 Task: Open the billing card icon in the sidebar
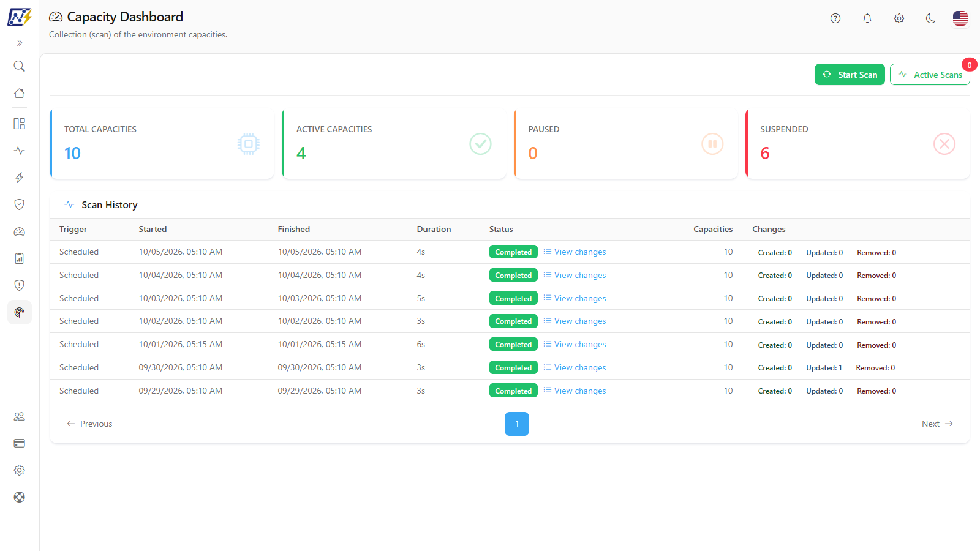[x=20, y=443]
